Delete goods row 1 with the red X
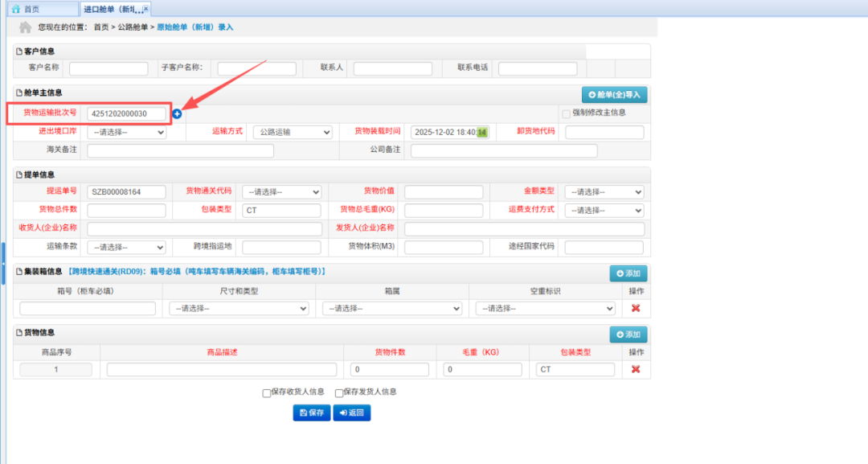Screen dimensions: 868x464 pyautogui.click(x=636, y=369)
